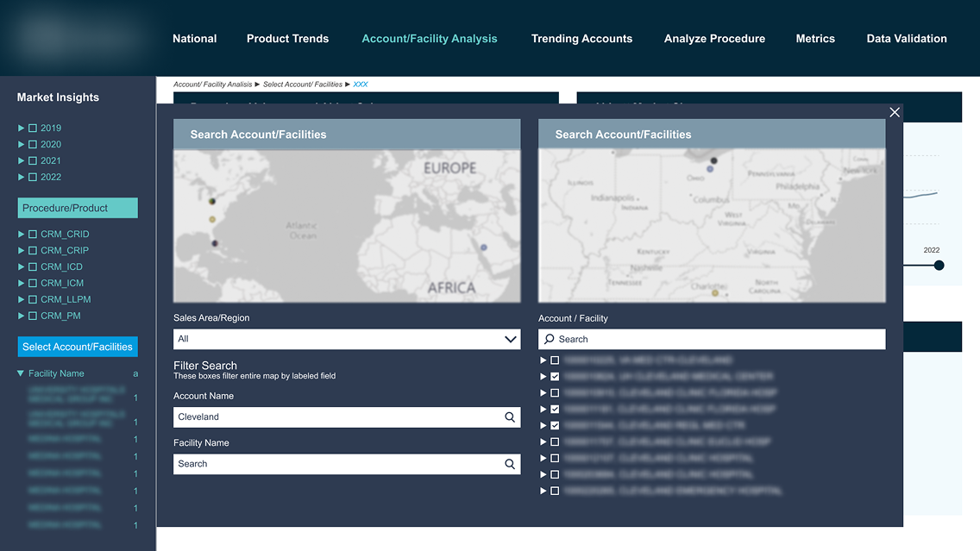This screenshot has height=551, width=980.
Task: Check the 2020 checkbox
Action: click(33, 144)
